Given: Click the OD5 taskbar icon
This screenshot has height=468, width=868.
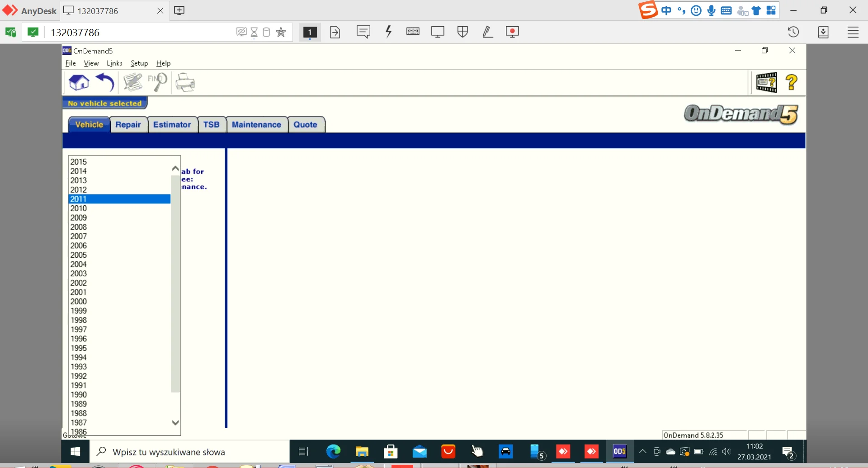Looking at the screenshot, I should (619, 451).
